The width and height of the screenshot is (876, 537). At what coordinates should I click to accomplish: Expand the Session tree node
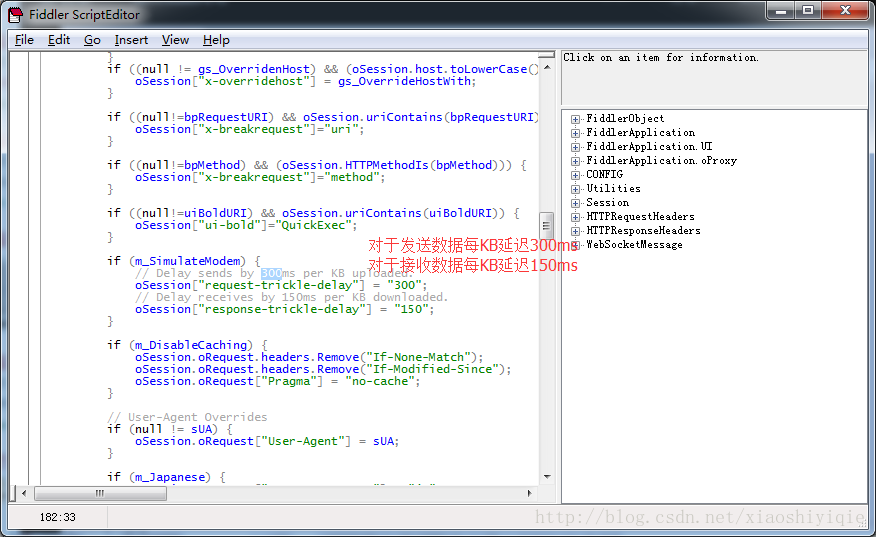coord(575,203)
